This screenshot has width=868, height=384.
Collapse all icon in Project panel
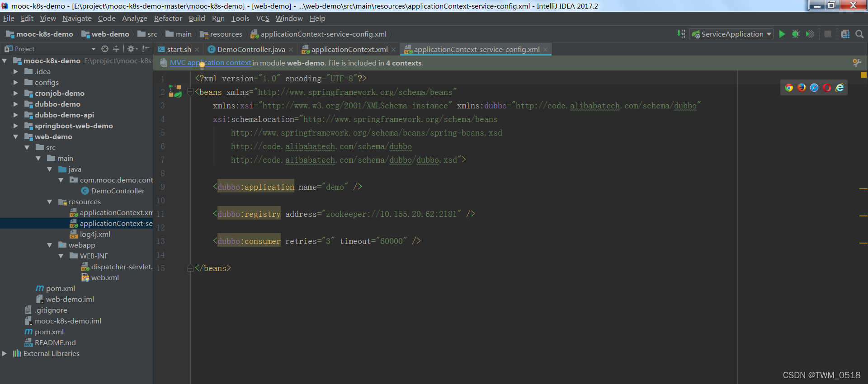tap(116, 49)
